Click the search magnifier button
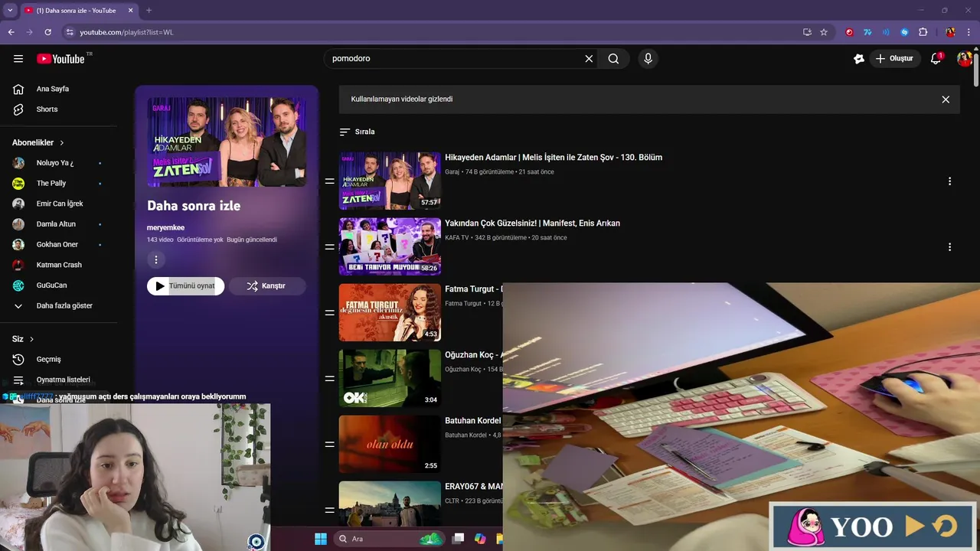 click(613, 59)
